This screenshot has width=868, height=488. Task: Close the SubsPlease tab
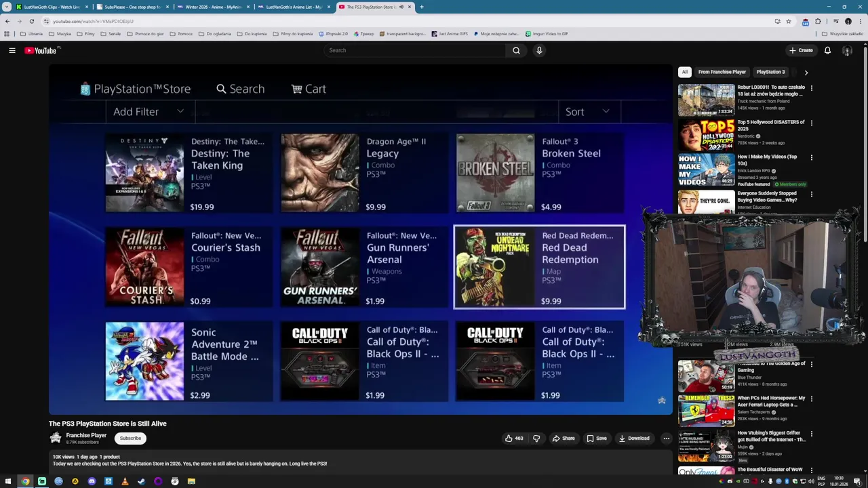167,7
